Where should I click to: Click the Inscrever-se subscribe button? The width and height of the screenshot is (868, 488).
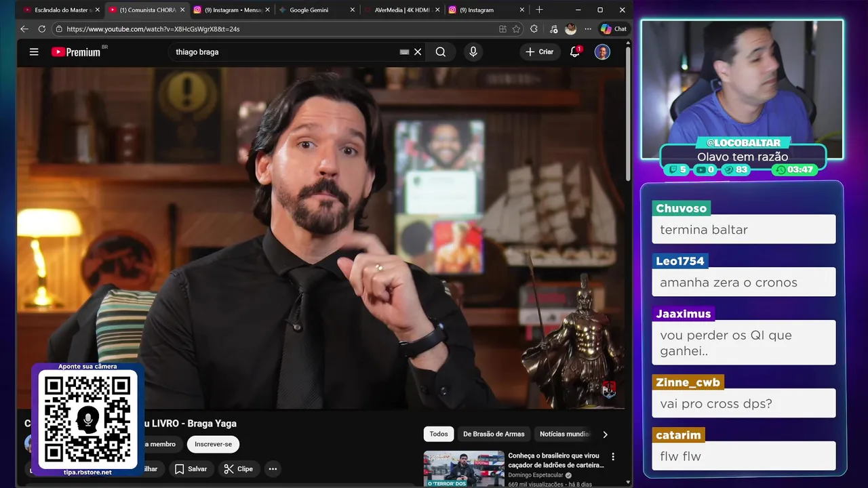point(213,444)
